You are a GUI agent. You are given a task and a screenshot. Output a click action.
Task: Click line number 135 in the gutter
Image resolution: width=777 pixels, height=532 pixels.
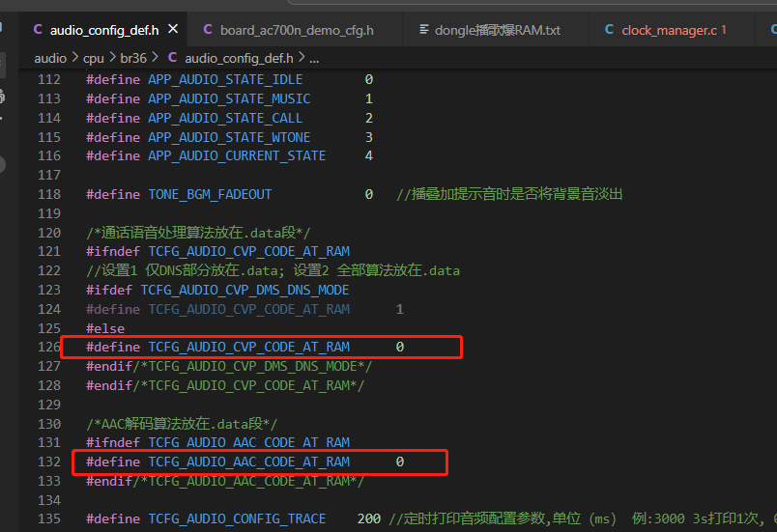pyautogui.click(x=49, y=518)
